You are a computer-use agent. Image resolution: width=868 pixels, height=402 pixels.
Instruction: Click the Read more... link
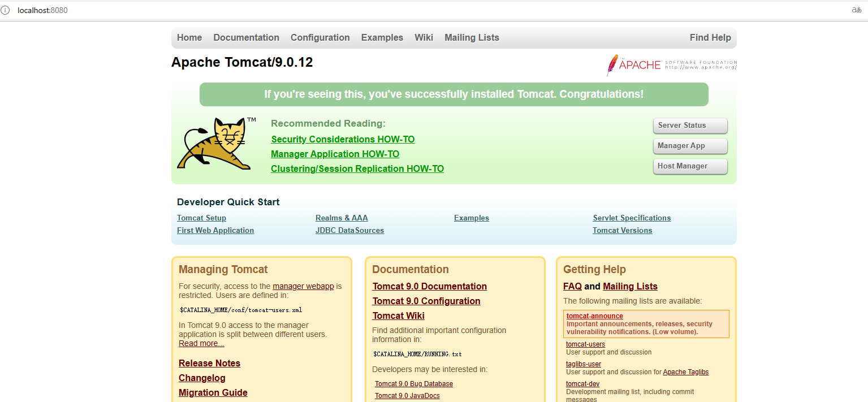pyautogui.click(x=201, y=343)
